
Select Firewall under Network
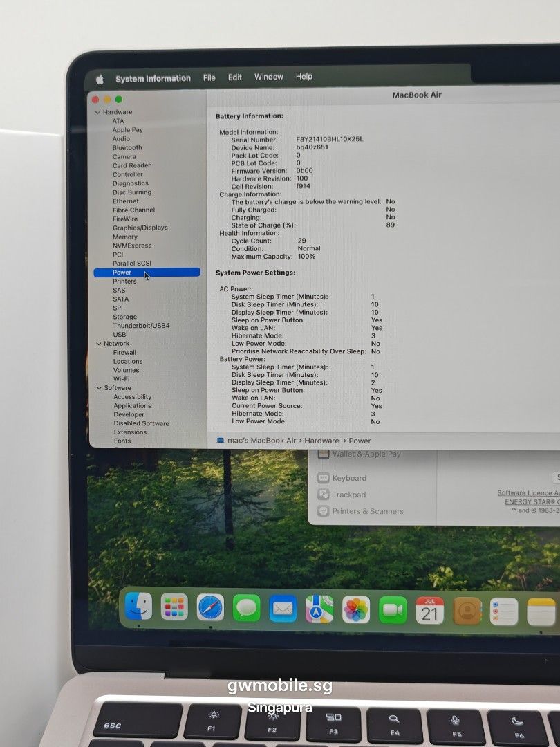click(124, 353)
